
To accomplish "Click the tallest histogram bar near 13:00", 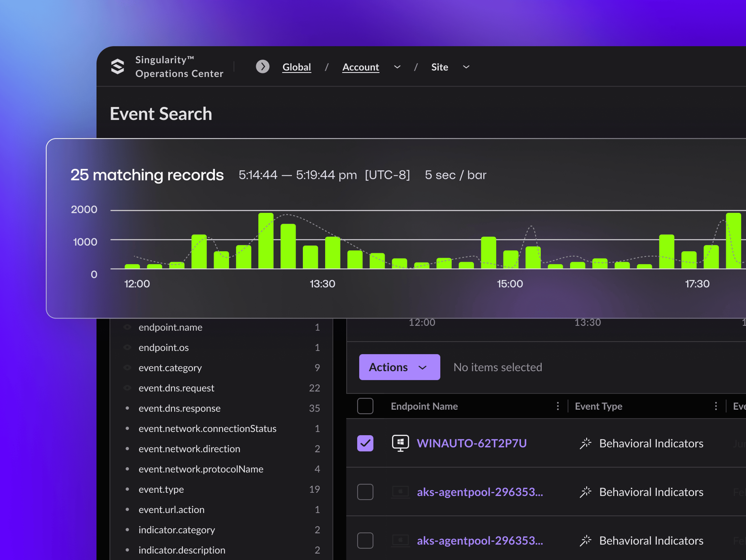I will click(266, 241).
